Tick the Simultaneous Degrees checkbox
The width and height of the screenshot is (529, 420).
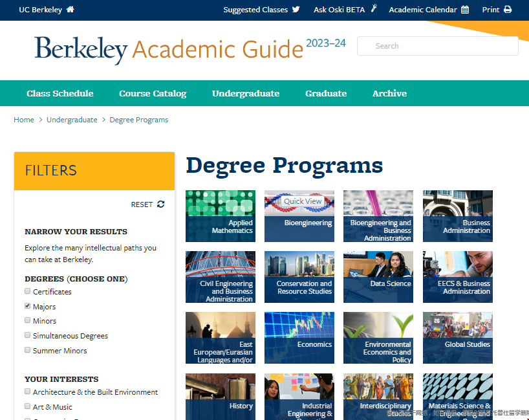pyautogui.click(x=28, y=335)
